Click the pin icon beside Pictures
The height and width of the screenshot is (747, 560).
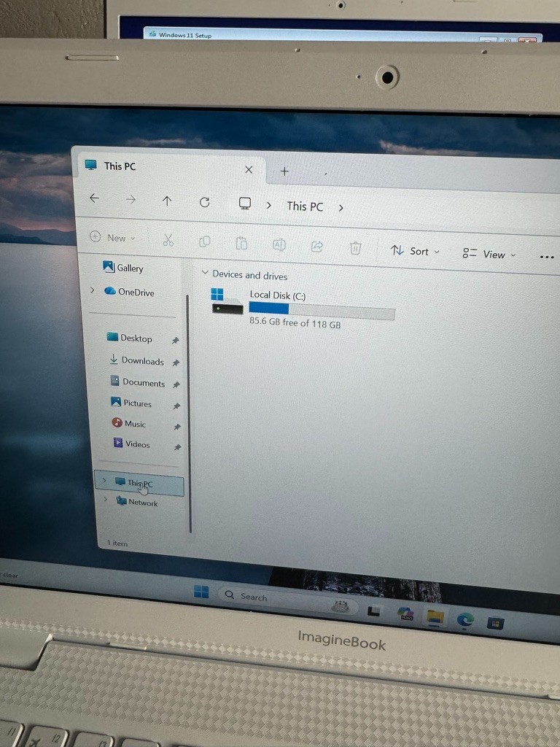pos(176,406)
